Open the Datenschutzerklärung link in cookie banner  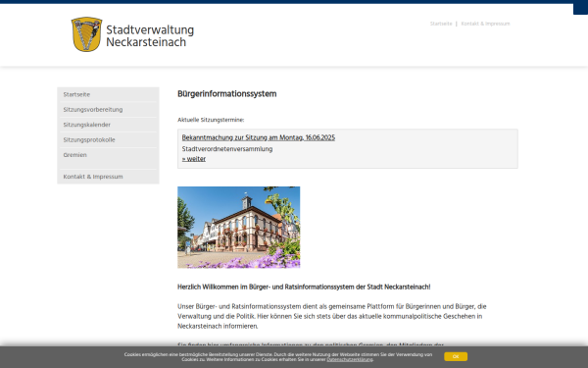(x=350, y=360)
